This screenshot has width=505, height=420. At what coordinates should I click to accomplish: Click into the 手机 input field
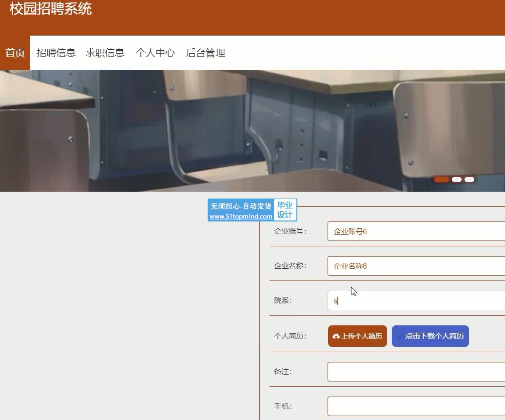(416, 406)
